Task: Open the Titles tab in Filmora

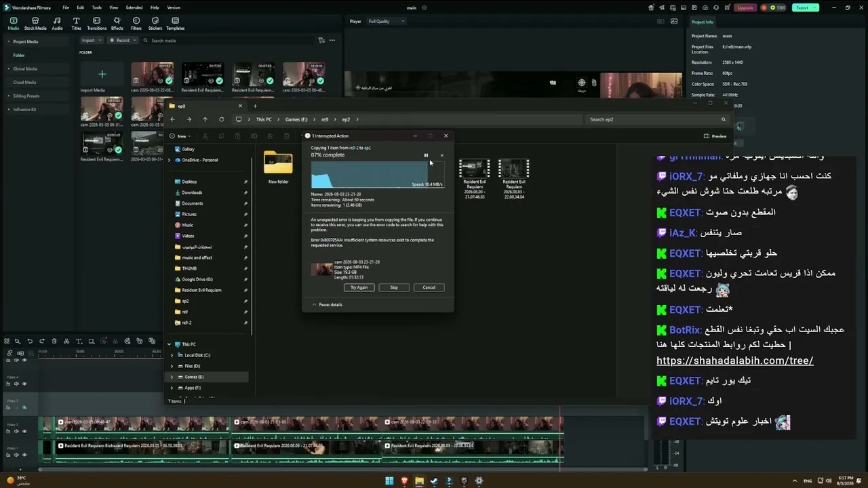Action: click(x=76, y=24)
